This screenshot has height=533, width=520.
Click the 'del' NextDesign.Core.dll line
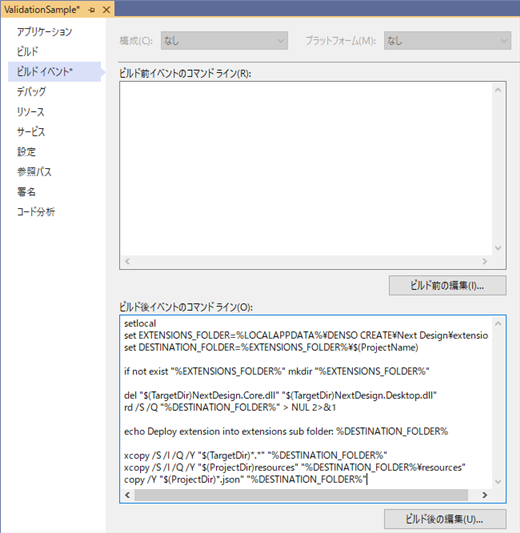(x=280, y=395)
